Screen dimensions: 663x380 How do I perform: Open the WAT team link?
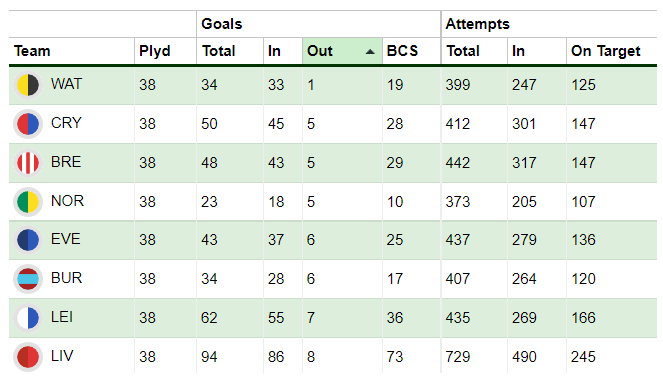66,84
